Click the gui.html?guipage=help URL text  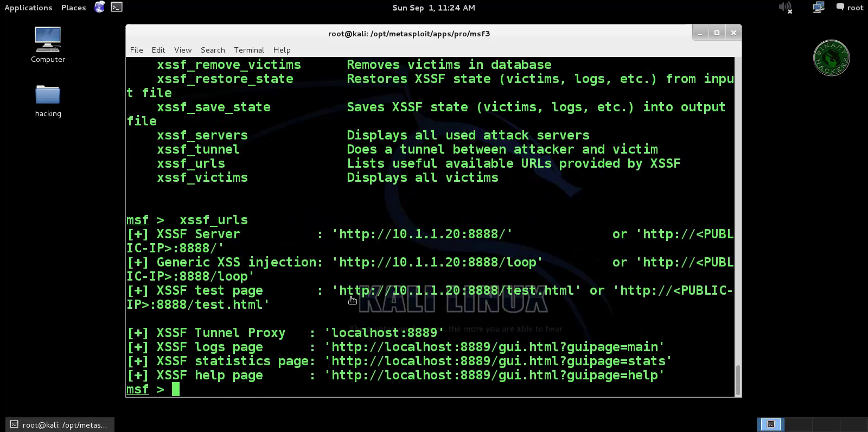pyautogui.click(x=494, y=376)
